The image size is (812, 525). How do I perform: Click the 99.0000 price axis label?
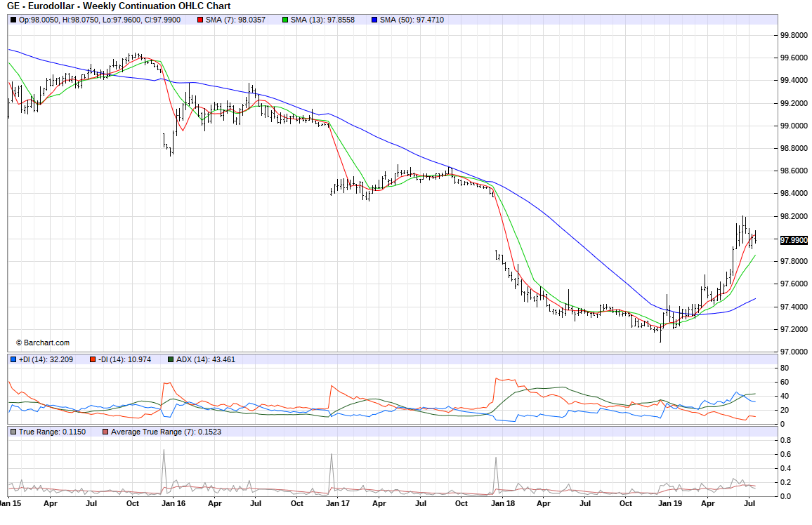click(x=794, y=126)
